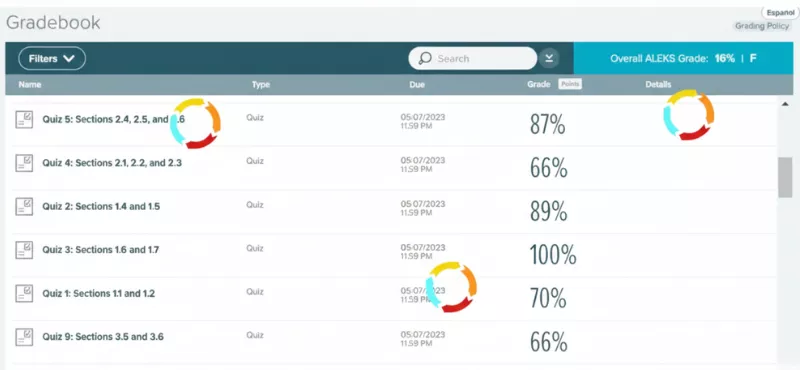Toggle the Points grade display
800x370 pixels.
[x=569, y=85]
